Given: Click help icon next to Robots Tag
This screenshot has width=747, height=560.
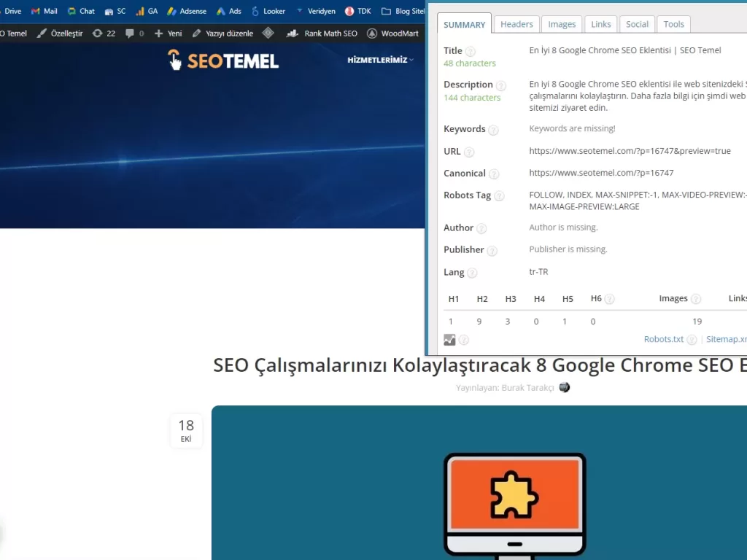Looking at the screenshot, I should coord(499,196).
